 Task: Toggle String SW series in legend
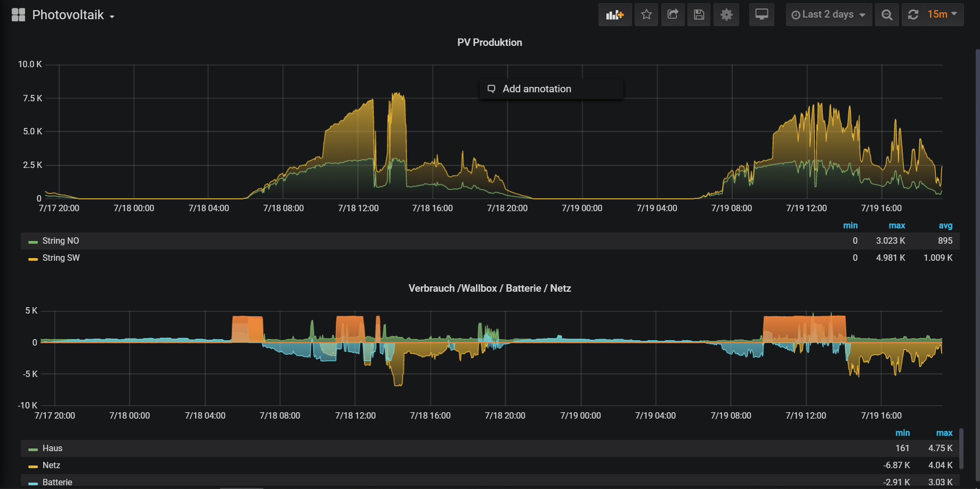[x=61, y=258]
